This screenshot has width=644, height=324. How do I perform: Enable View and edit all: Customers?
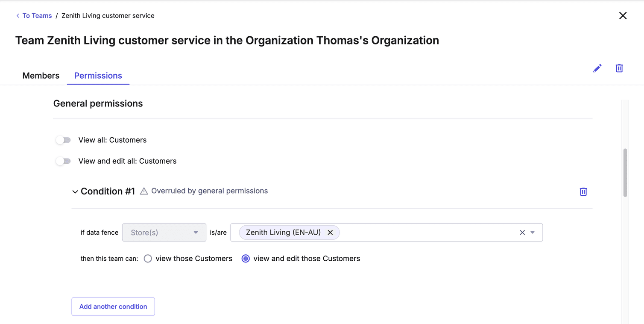pyautogui.click(x=63, y=161)
